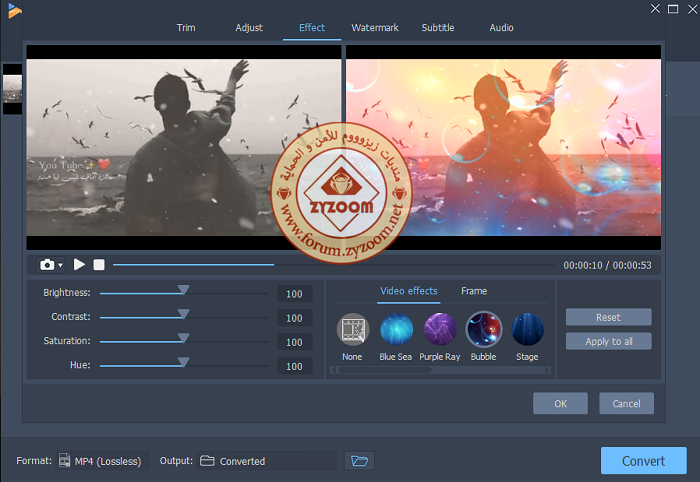Maximize the main window
Image resolution: width=700 pixels, height=482 pixels.
[x=673, y=9]
